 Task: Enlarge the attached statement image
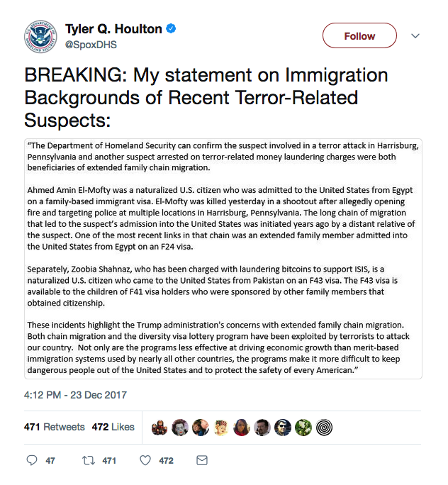(x=223, y=259)
